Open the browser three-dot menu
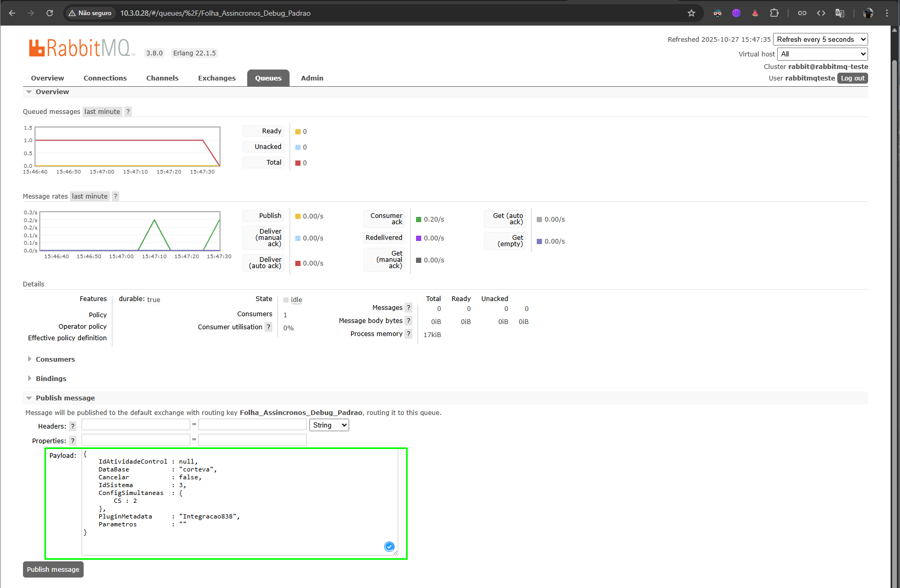900x588 pixels. pos(887,13)
